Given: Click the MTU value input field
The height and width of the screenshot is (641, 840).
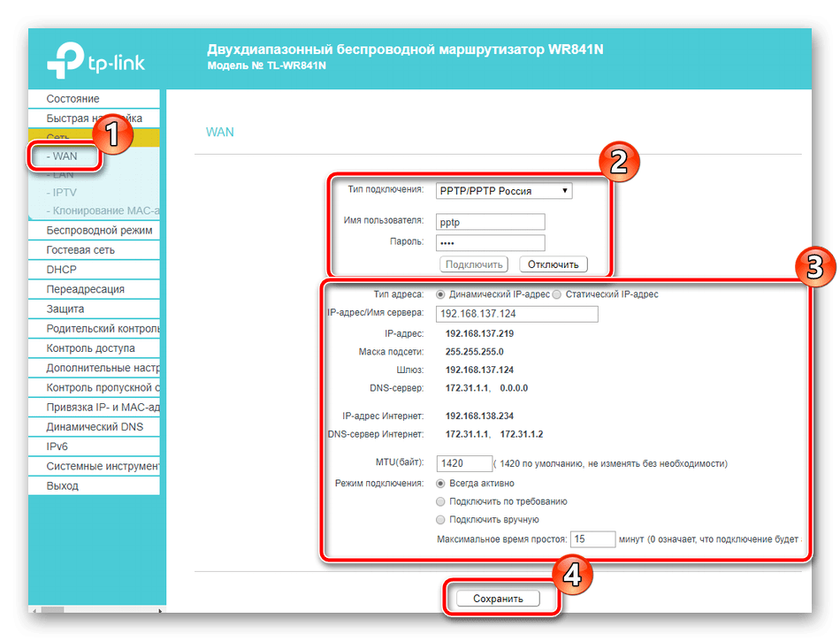Looking at the screenshot, I should [464, 463].
